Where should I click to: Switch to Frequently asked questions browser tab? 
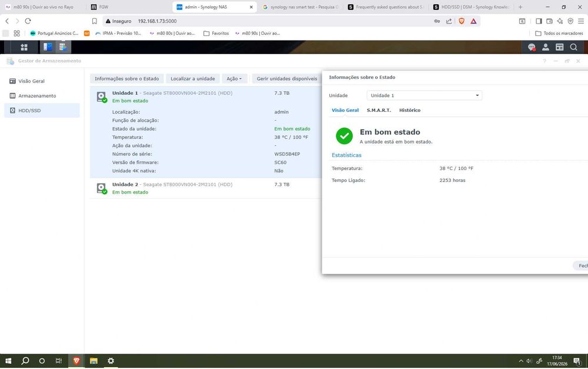click(386, 6)
